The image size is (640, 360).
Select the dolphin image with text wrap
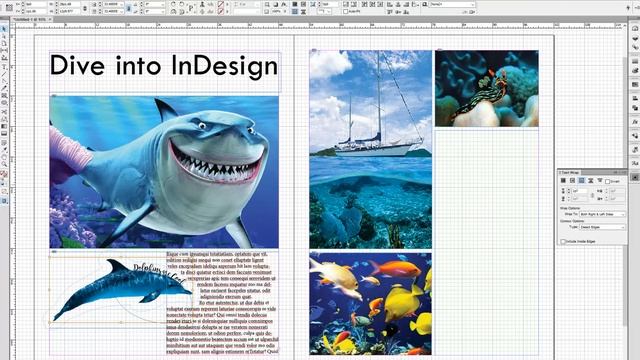coord(122,289)
